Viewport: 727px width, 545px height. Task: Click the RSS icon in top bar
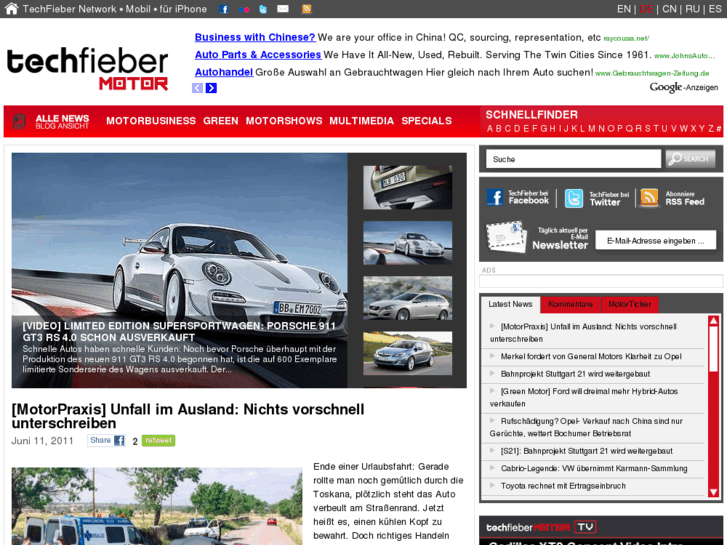click(306, 9)
